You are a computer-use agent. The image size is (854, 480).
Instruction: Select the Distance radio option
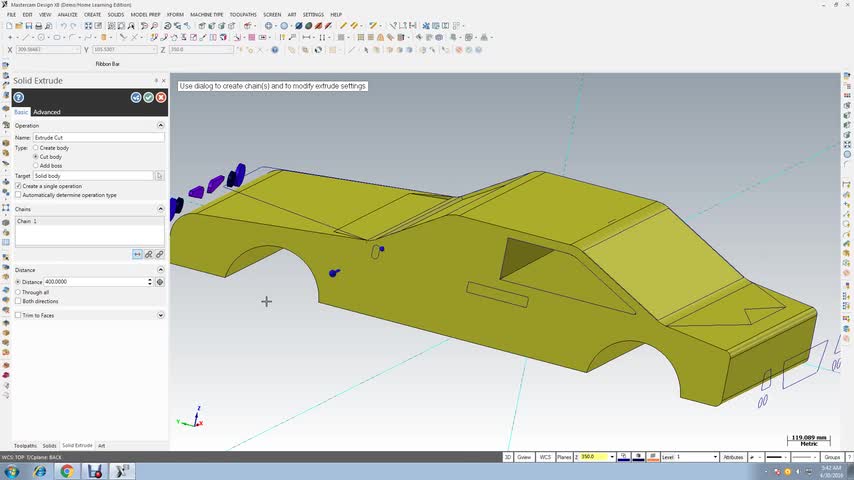tap(18, 282)
